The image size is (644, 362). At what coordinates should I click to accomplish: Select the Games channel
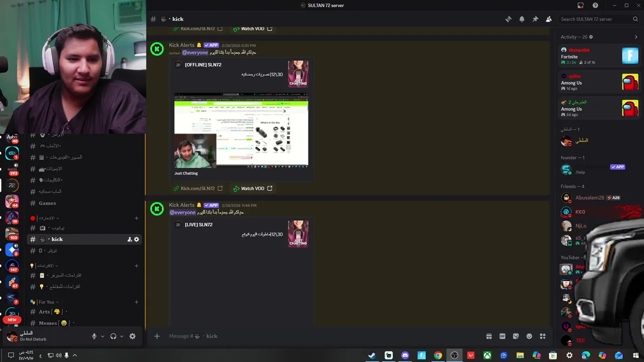[84, 203]
